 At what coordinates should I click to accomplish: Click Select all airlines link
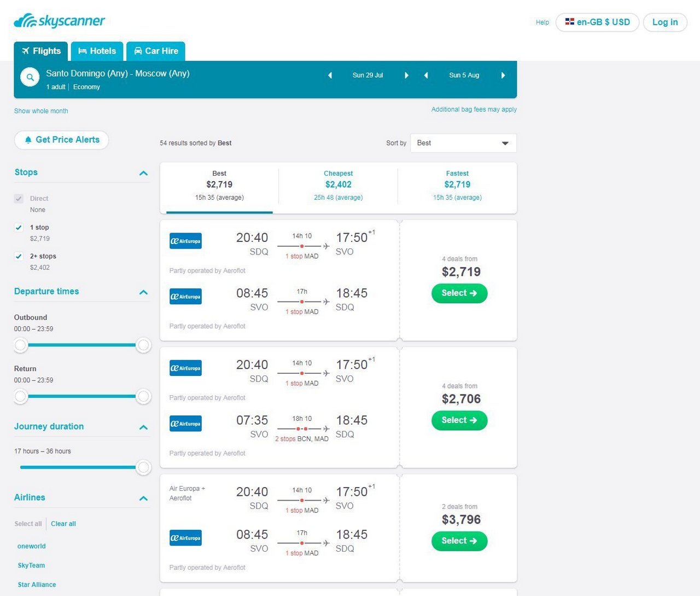click(28, 524)
